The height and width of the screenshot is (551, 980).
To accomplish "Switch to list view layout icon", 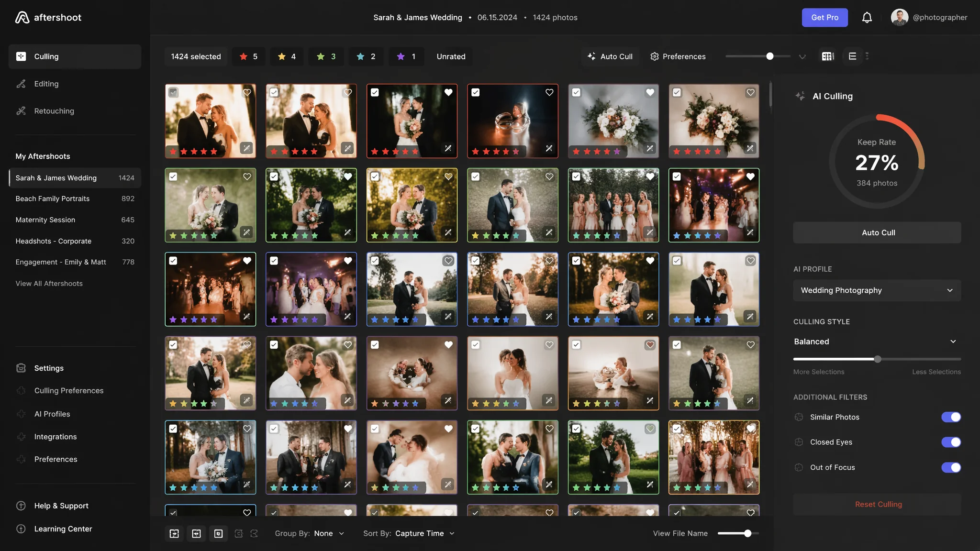I will 852,56.
